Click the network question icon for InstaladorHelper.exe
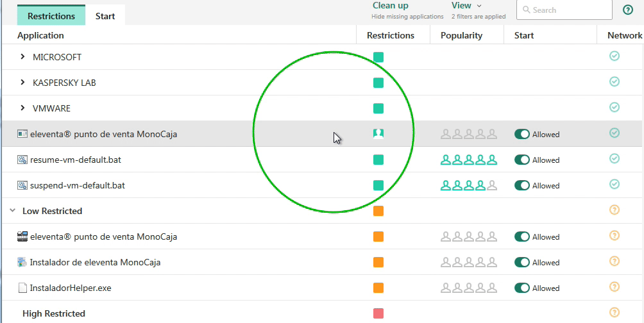This screenshot has height=323, width=644. pos(614,287)
